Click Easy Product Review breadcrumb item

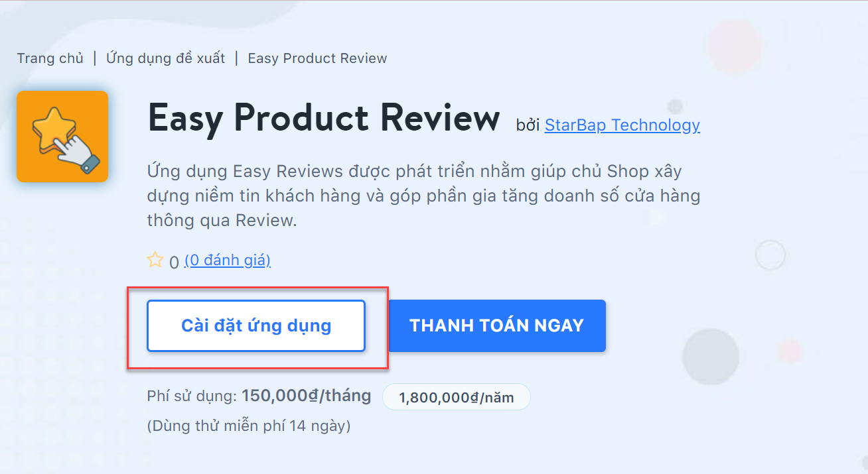pyautogui.click(x=317, y=58)
